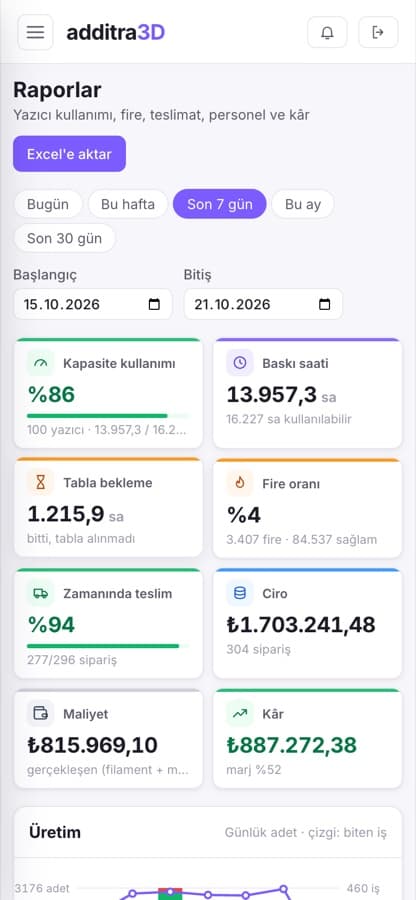Export report with Excel'e aktar
This screenshot has width=416, height=900.
click(69, 154)
